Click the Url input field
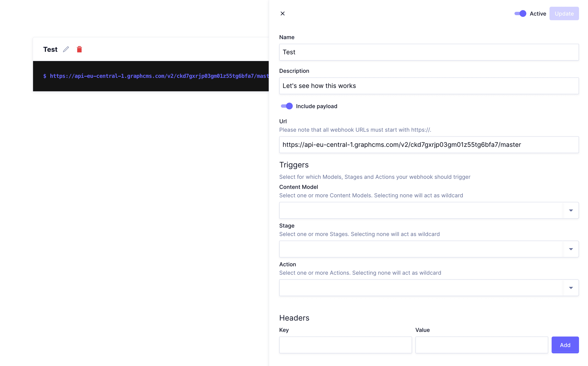 428,144
